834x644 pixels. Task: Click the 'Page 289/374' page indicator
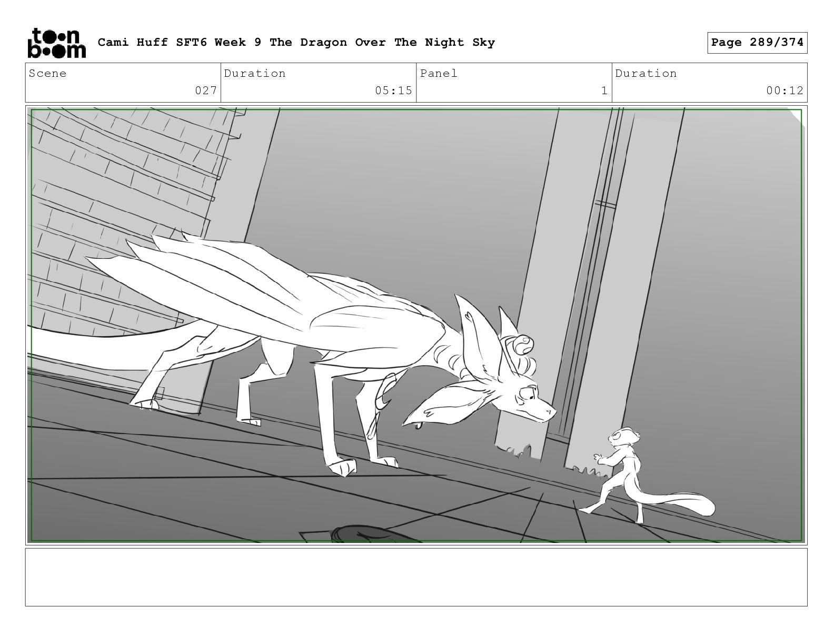point(757,43)
